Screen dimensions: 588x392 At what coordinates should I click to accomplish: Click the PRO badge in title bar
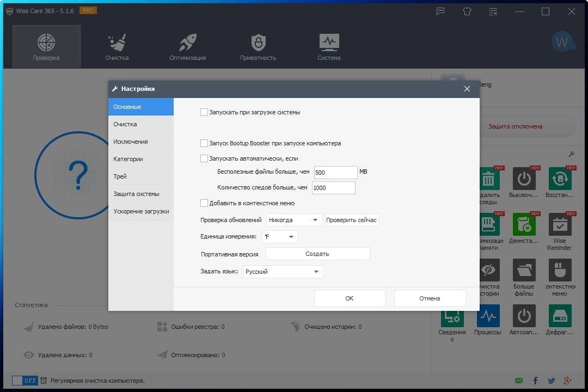(89, 10)
